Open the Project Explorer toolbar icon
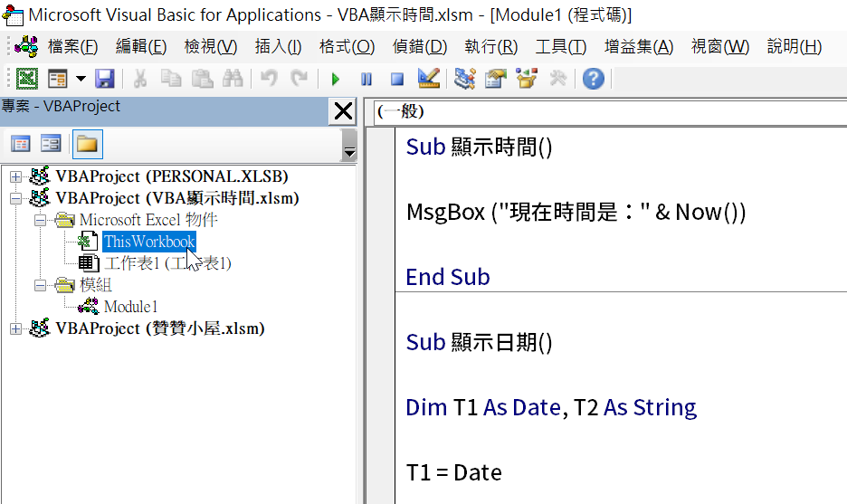 [x=464, y=79]
